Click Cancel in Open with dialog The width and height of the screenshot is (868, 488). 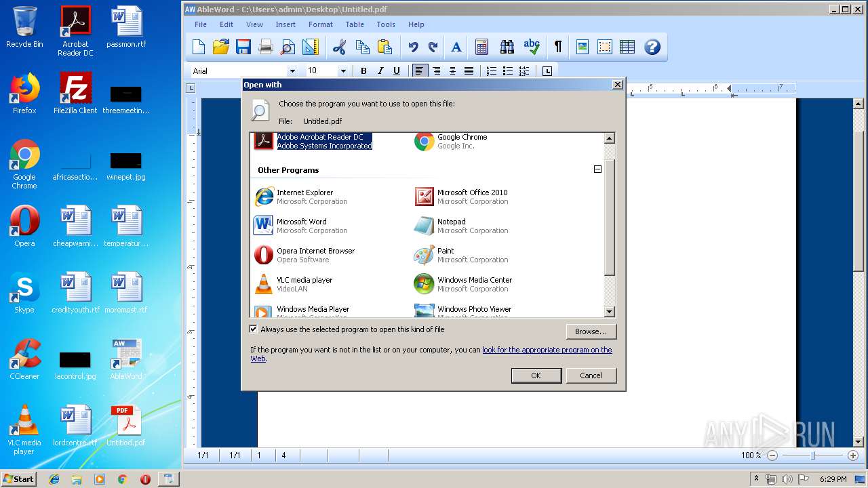point(591,375)
